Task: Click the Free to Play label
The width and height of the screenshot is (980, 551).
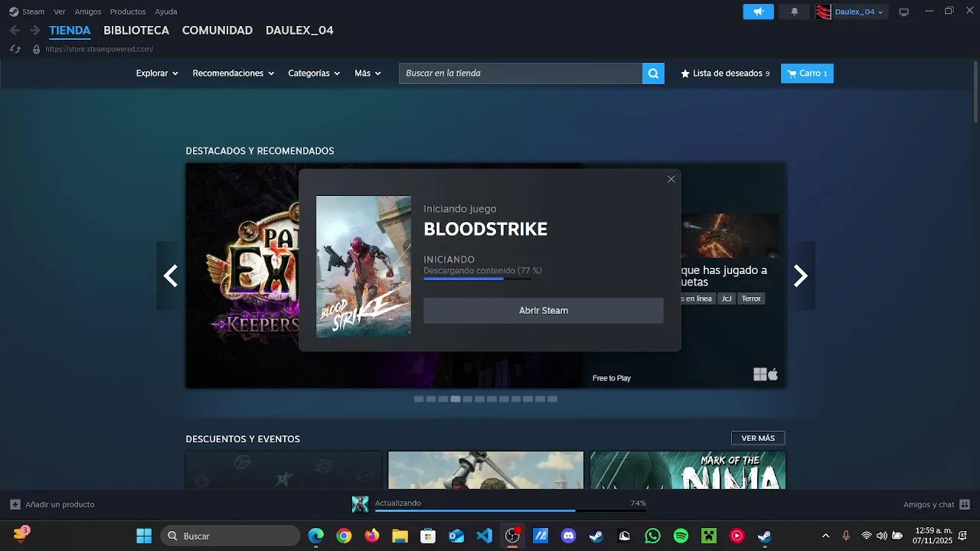Action: click(x=612, y=378)
